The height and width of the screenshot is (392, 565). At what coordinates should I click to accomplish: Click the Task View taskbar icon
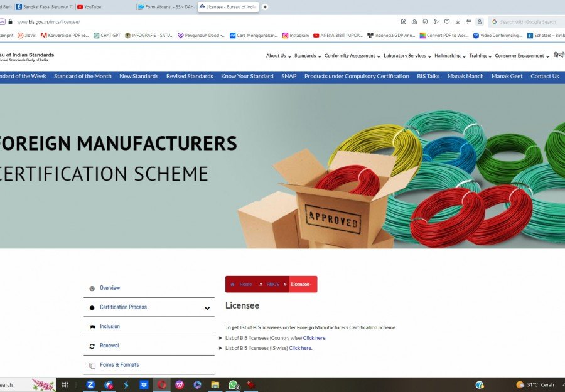pyautogui.click(x=65, y=385)
